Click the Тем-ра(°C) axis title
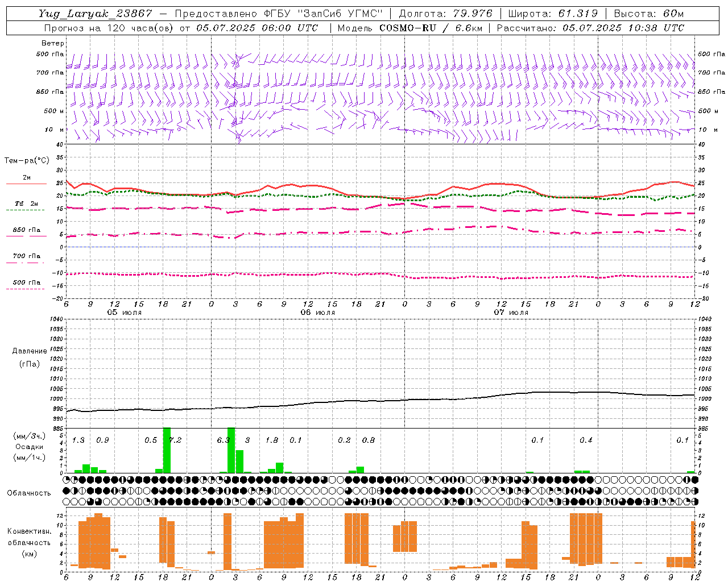This screenshot has width=728, height=582. pos(27,161)
